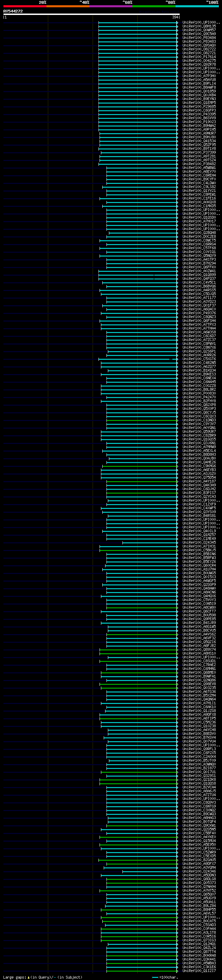This screenshot has width=222, height=980.
Task: Select hit label UniRef100_P38482
Action: 199,164
